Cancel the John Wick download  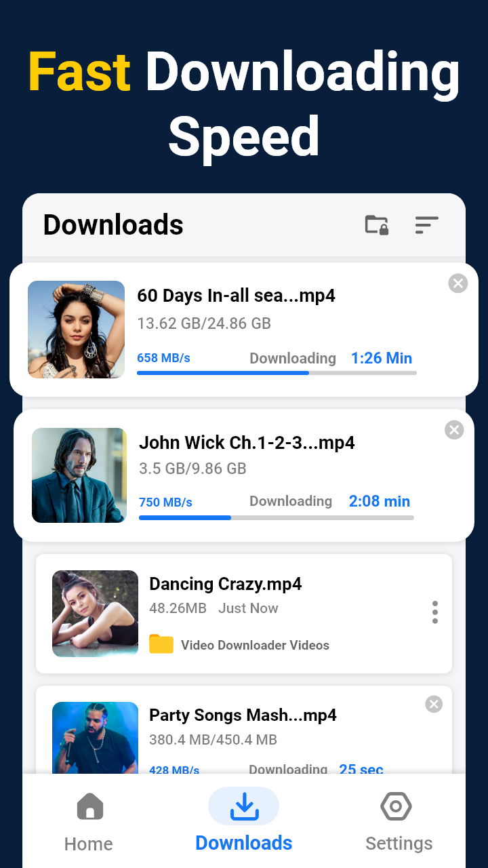coord(454,430)
